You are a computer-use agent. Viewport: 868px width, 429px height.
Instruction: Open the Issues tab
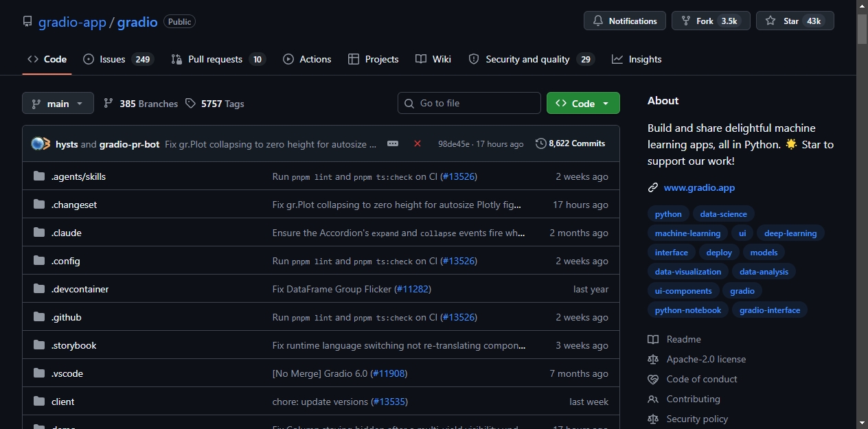118,59
